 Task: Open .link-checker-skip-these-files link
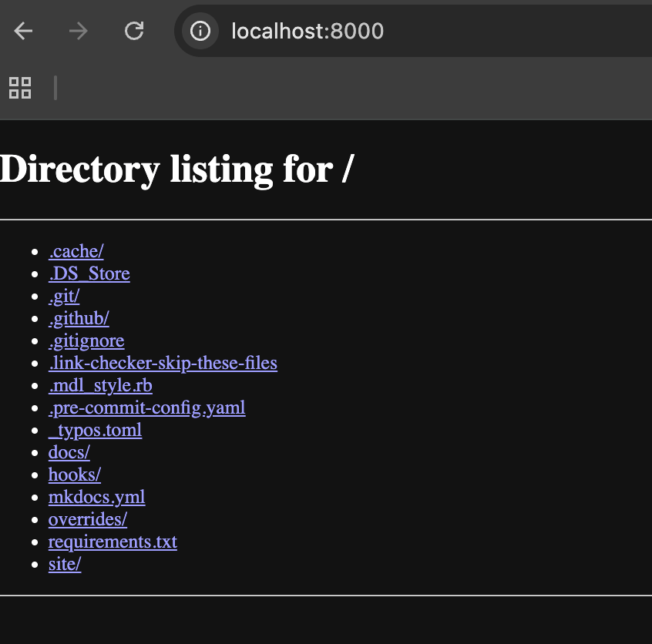click(x=163, y=363)
